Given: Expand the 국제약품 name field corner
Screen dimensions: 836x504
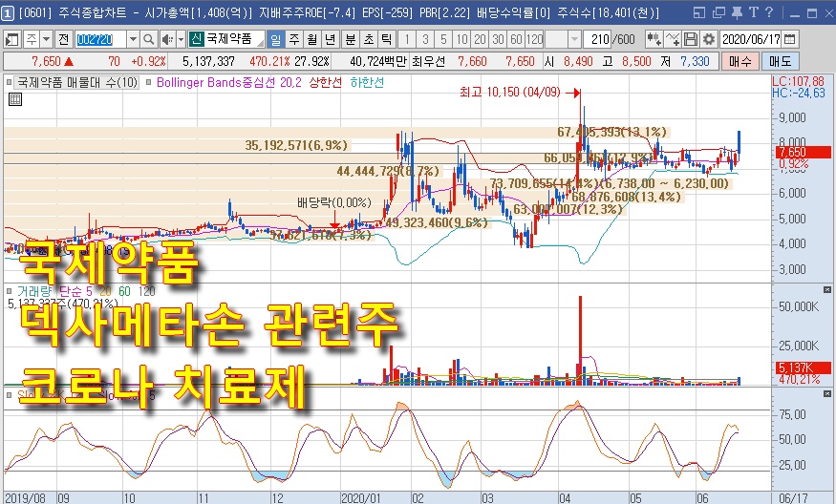Looking at the screenshot, I should [260, 42].
